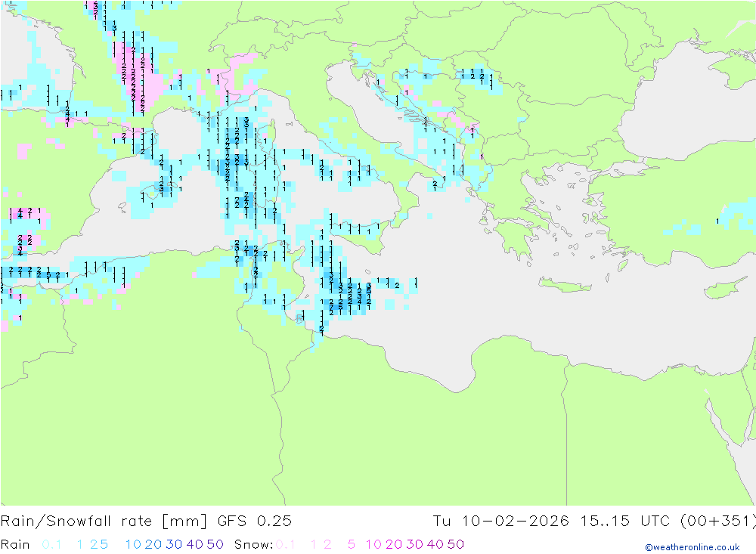Select the Rain 30 legend color value
Viewport: 756px width, 554px height.
point(174,544)
